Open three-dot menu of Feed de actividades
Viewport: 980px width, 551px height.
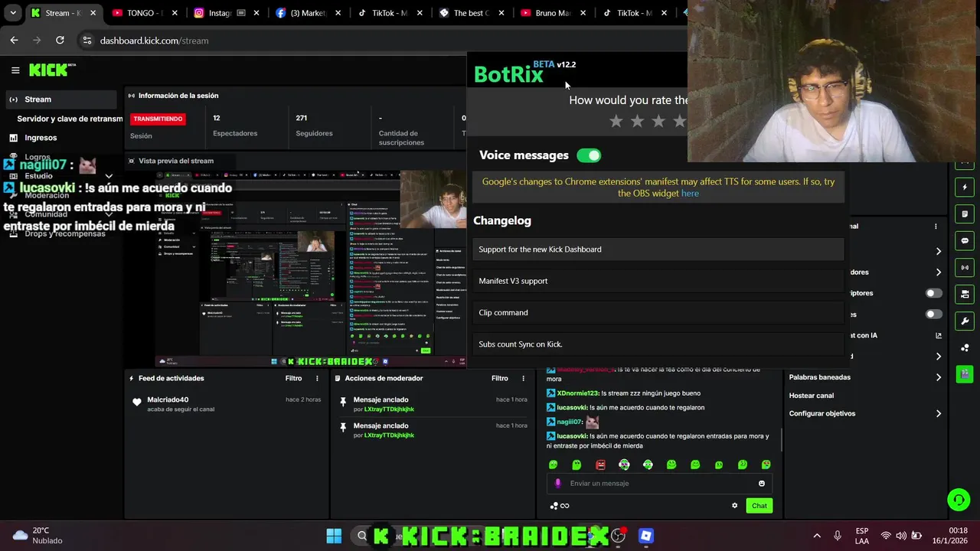tap(317, 378)
